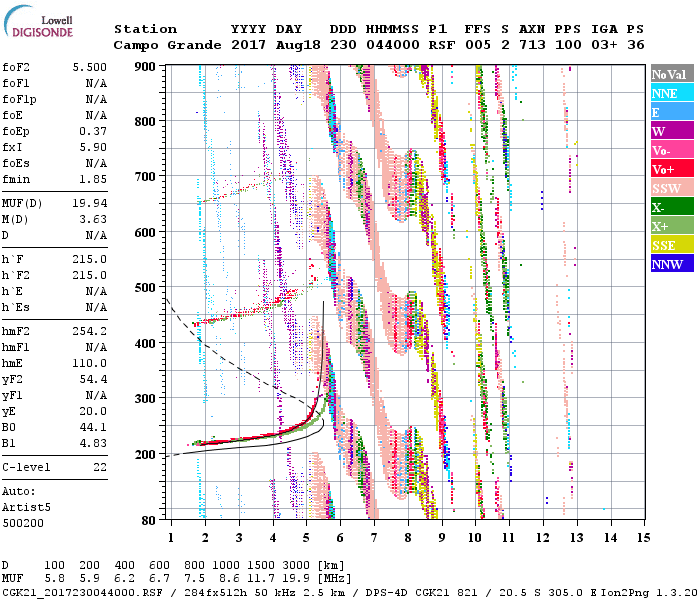Click the Artist5 auto-scaling label
The width and height of the screenshot is (700, 600).
pos(27,508)
